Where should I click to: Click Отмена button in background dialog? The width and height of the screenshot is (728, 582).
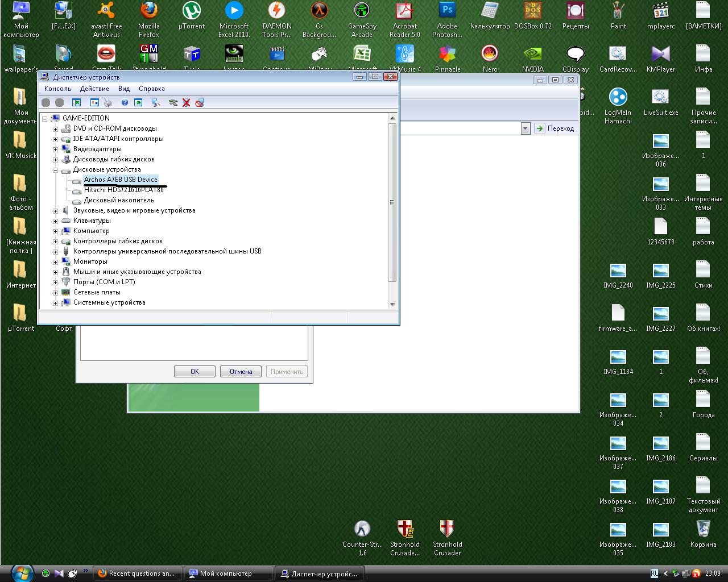pos(241,372)
